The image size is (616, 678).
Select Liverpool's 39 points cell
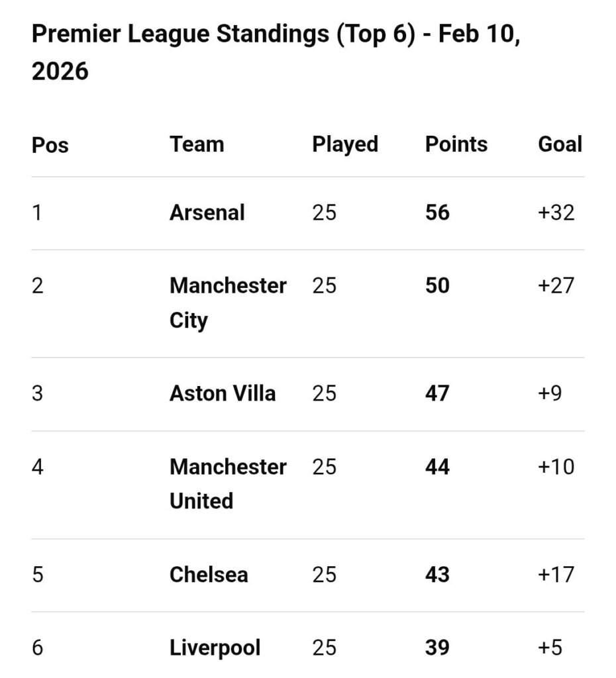(437, 647)
